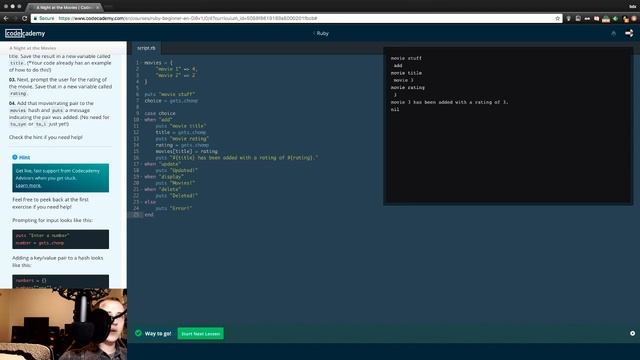Collapse the fold arrow at line 17 when update
The width and height of the screenshot is (640, 360).
point(141,164)
